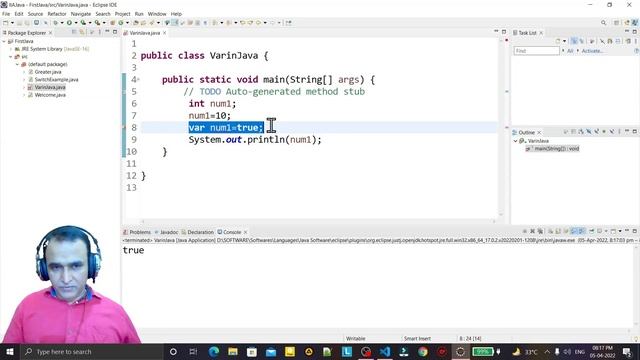Collapse the src folder node
Screen dimensions: 640x360
(x=11, y=57)
